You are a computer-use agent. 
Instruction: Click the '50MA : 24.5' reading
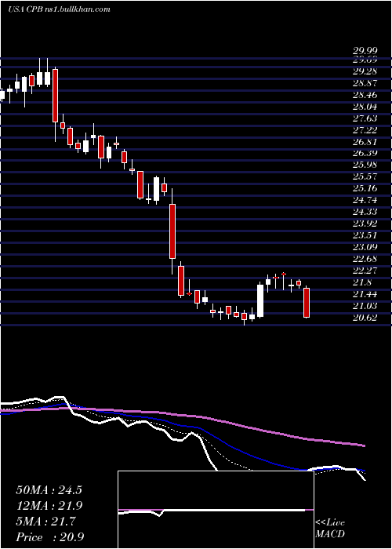(x=49, y=490)
